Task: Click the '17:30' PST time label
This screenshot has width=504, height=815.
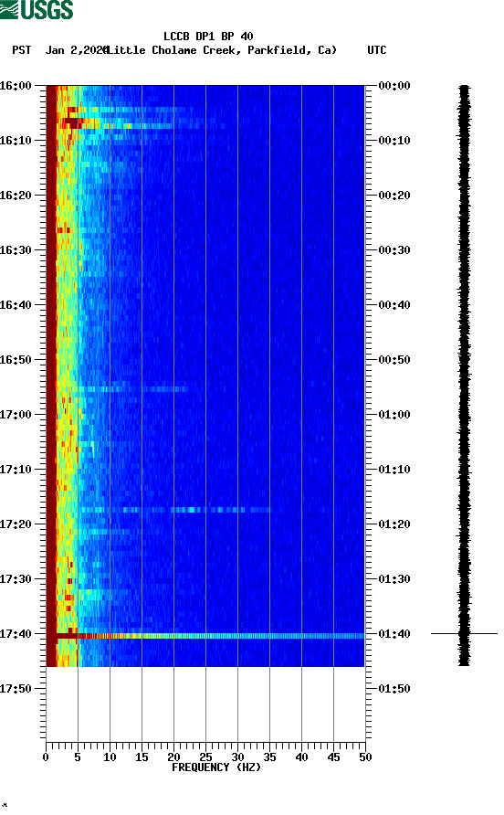Action: (16, 579)
